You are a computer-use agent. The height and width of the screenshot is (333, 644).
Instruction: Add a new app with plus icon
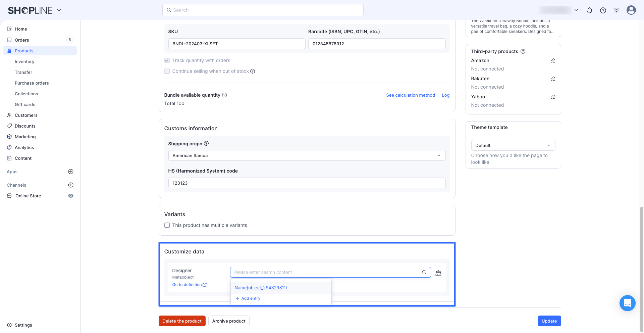(x=71, y=172)
